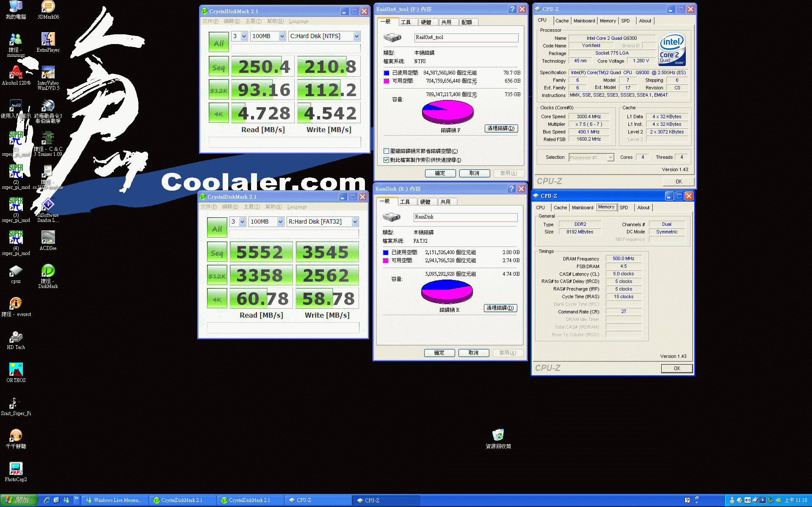
Task: Open the 主題 menu in the R: drive CrystalDiskMark
Action: click(x=252, y=207)
